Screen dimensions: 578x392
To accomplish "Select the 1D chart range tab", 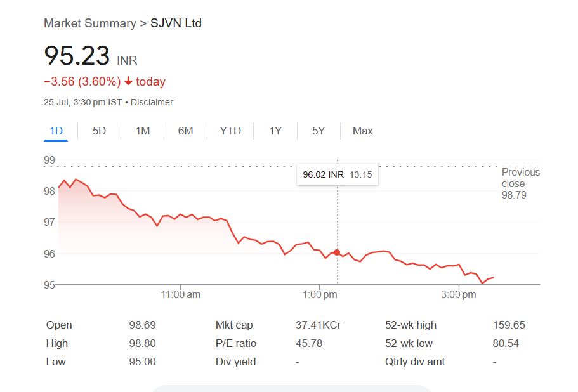I will [56, 131].
